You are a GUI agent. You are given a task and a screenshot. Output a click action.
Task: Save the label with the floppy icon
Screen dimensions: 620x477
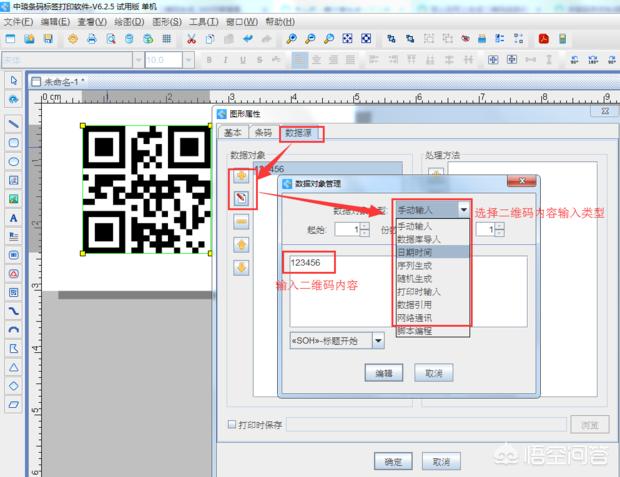point(48,39)
